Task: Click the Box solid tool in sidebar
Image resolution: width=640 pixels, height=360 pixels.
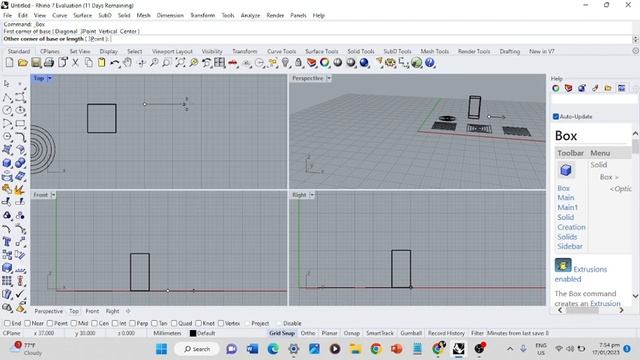Action: coord(7,163)
